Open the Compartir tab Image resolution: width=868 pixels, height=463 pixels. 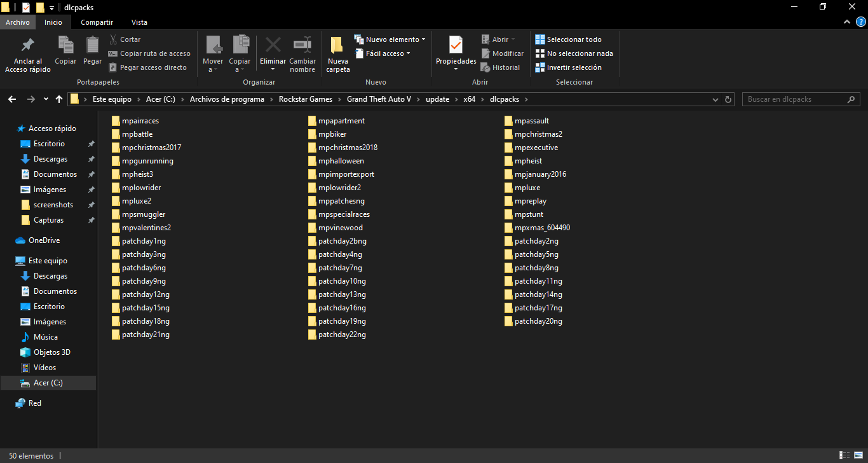[x=97, y=22]
